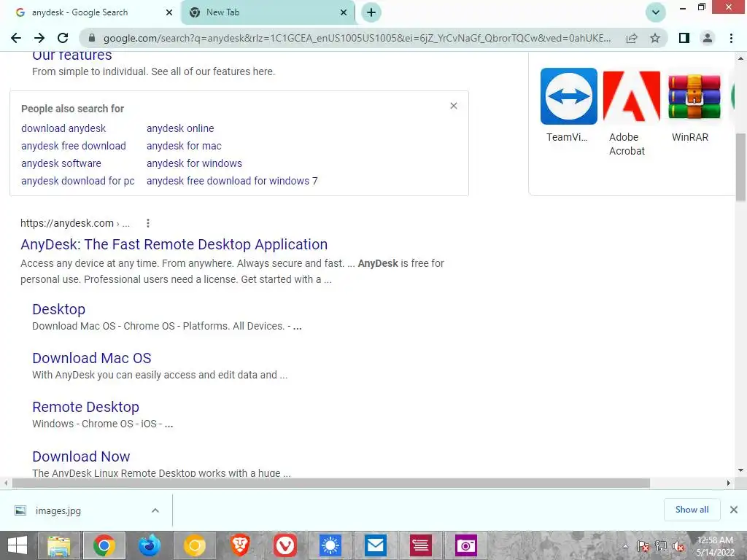
Task: View site info via lock icon
Action: tap(92, 38)
